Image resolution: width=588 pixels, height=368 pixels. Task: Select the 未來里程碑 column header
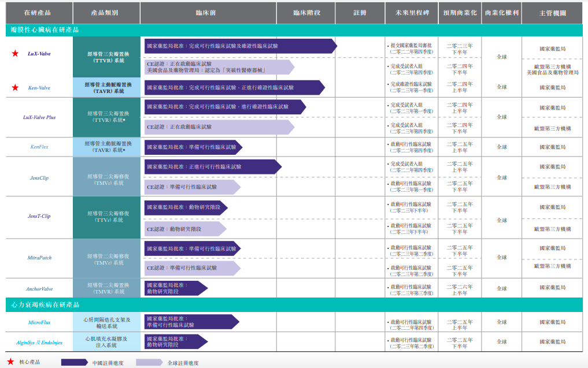pos(411,12)
